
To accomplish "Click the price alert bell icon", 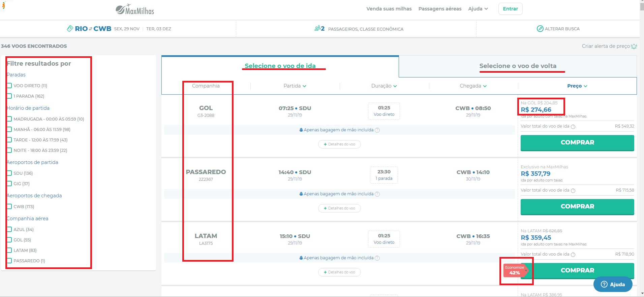I will click(x=634, y=46).
